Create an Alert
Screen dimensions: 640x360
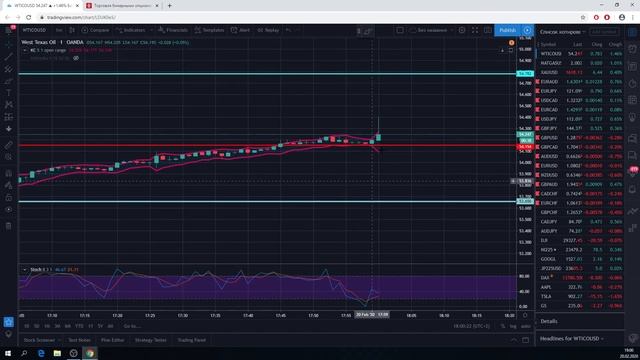[240, 30]
